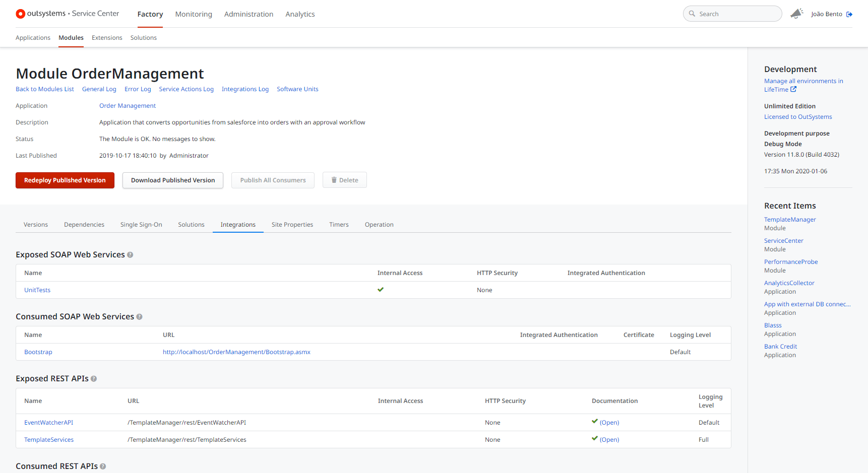Viewport: 868px width, 473px height.
Task: Open TemplateManager from Recent Items
Action: [x=790, y=220]
